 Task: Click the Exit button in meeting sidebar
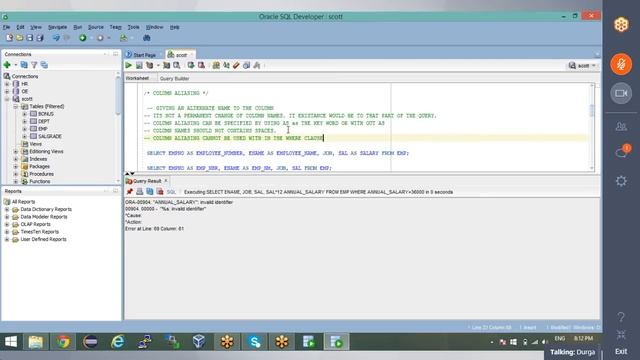[621, 351]
